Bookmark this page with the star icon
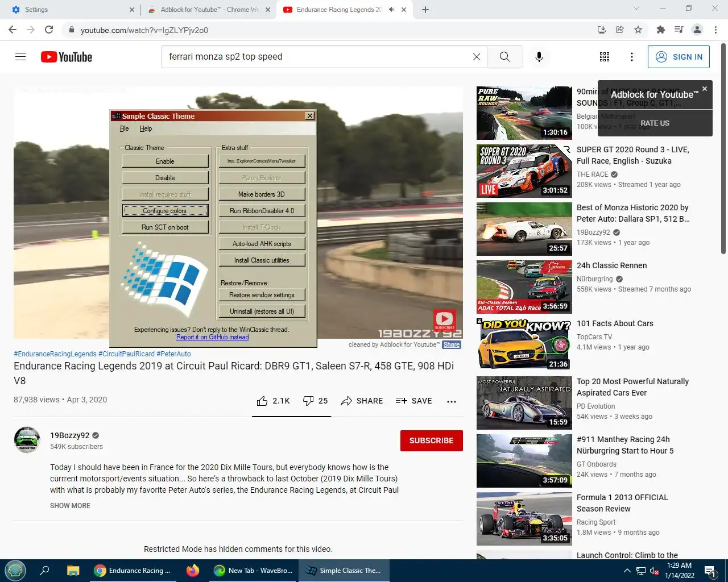 coord(638,30)
